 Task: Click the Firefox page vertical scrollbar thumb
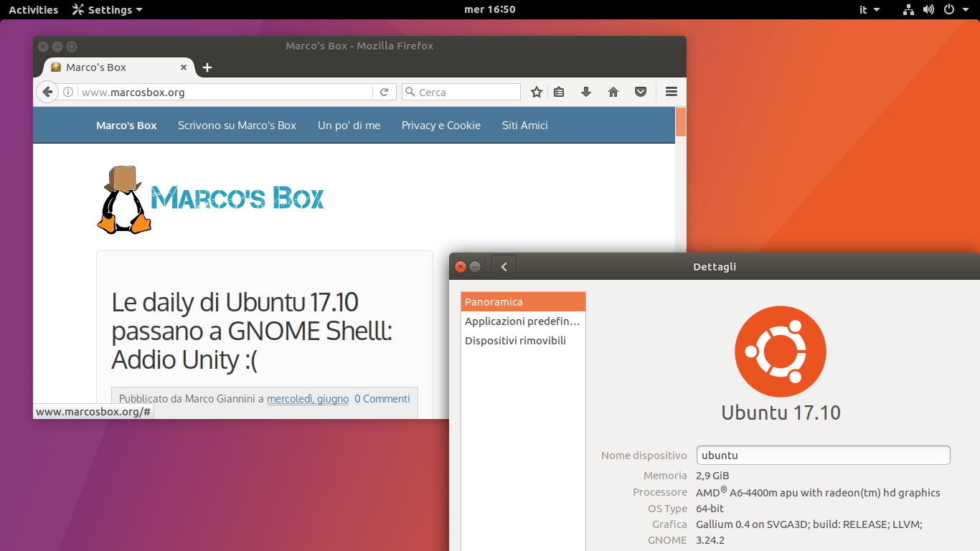click(681, 122)
